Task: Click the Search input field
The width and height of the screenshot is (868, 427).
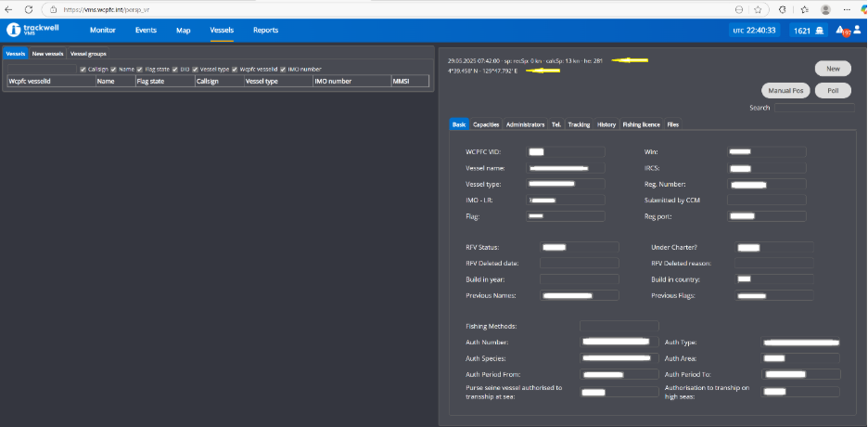Action: coord(814,108)
